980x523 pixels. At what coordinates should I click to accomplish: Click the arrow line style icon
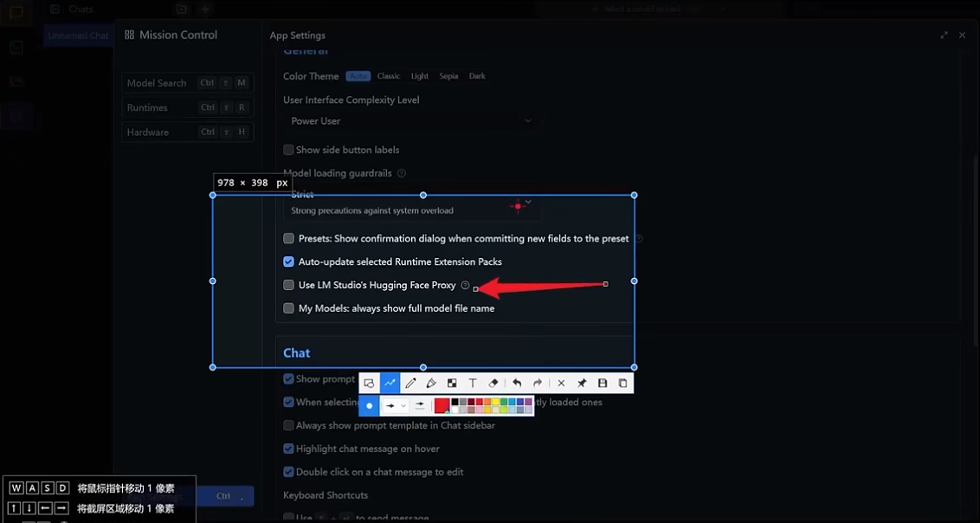tap(420, 405)
